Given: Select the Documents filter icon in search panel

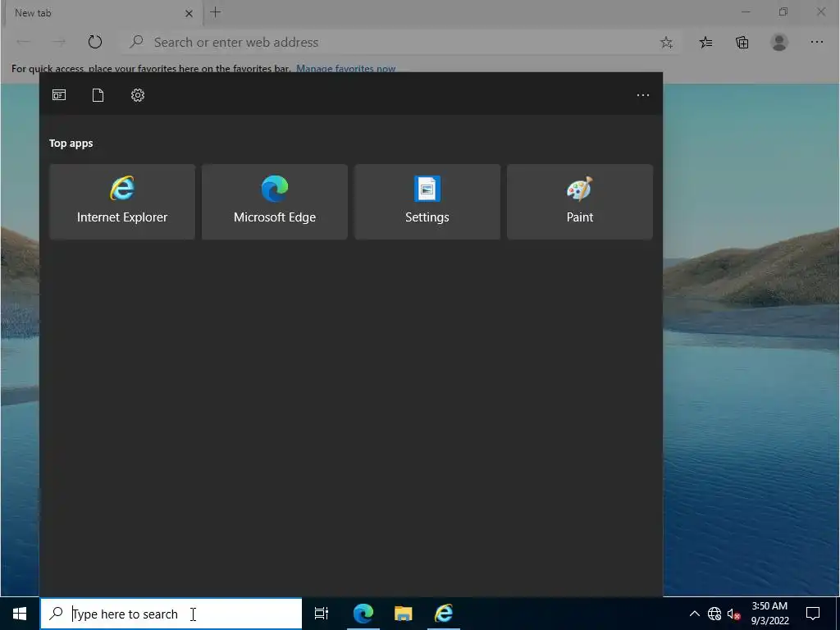Looking at the screenshot, I should pos(98,95).
